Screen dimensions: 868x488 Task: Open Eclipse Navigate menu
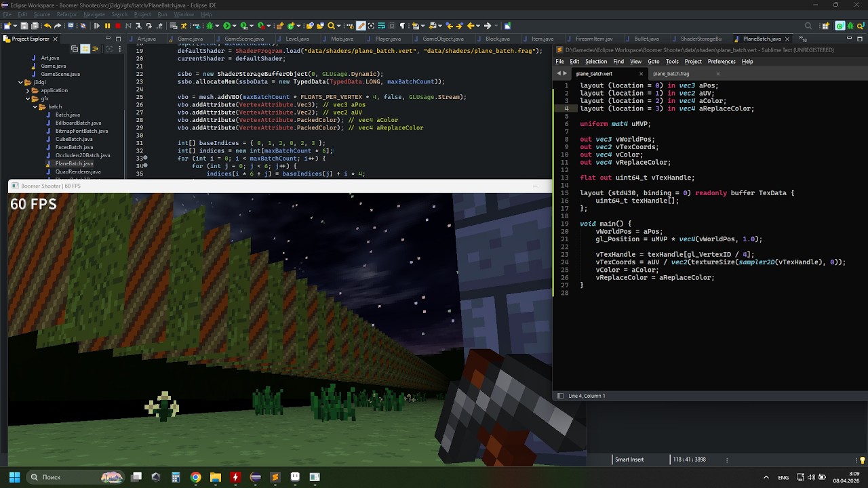[94, 14]
